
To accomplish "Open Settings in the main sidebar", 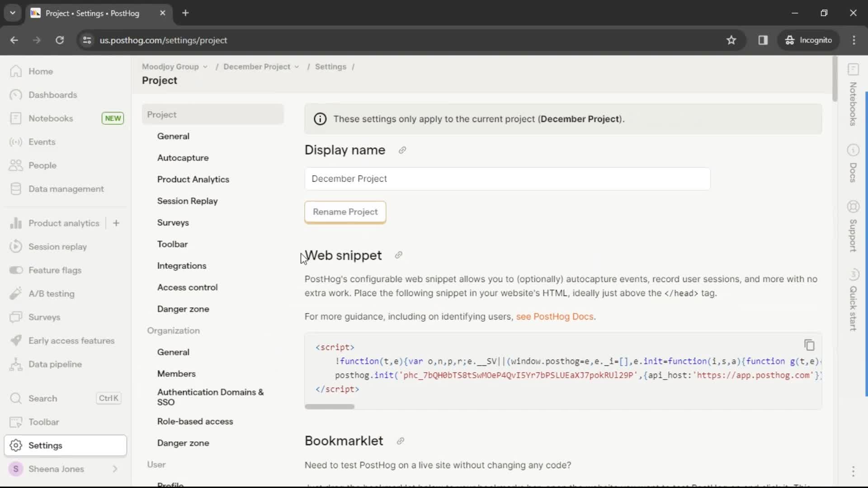I will click(x=65, y=446).
